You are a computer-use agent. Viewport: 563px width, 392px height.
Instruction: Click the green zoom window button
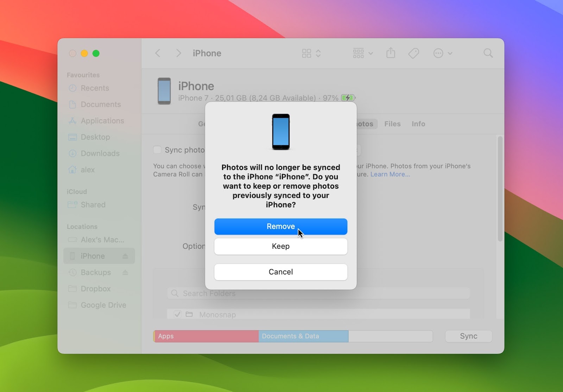(96, 53)
